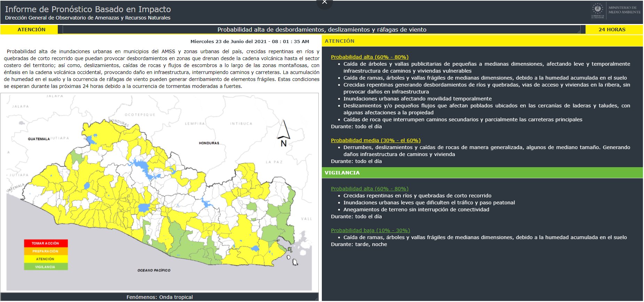Click the Anegamientos de terreno bullet
The width and height of the screenshot is (644, 302).
coord(416,210)
